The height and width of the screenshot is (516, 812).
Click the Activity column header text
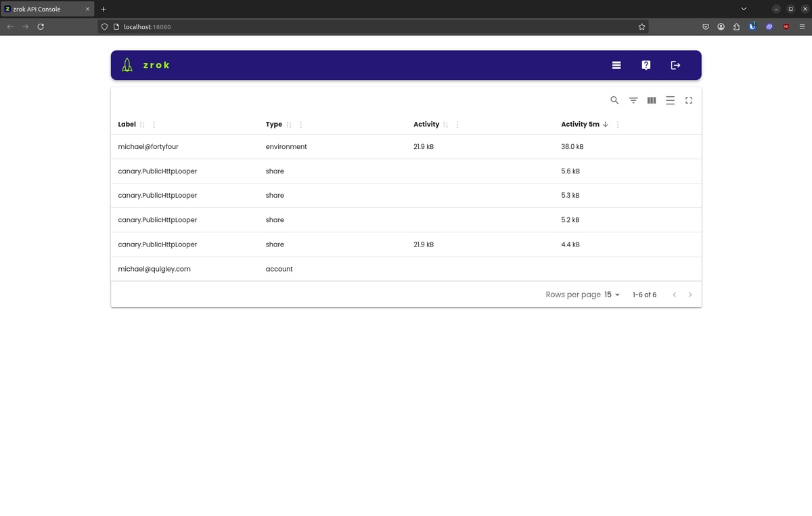click(426, 125)
